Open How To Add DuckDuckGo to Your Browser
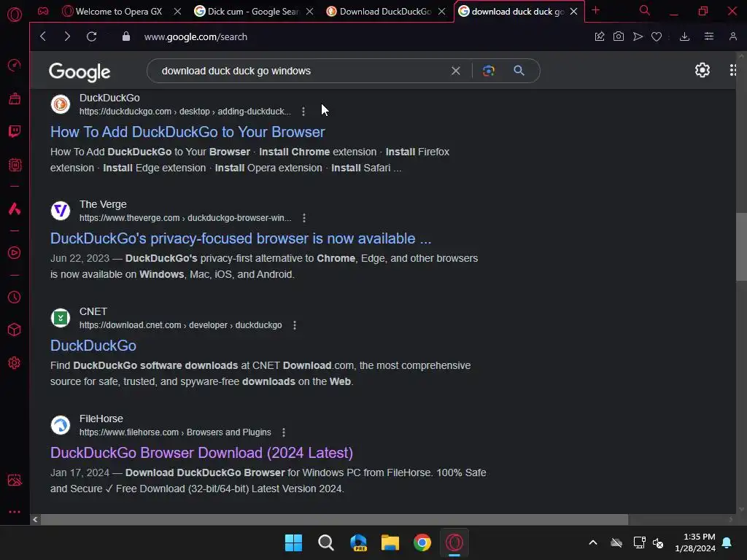The height and width of the screenshot is (560, 747). tap(187, 132)
